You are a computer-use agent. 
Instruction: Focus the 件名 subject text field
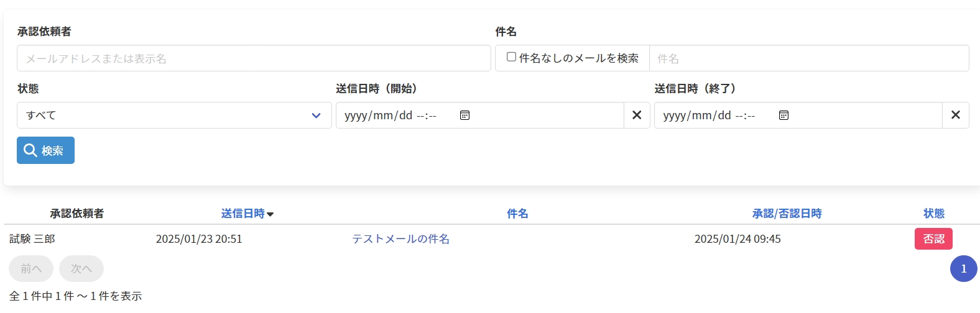tap(808, 58)
